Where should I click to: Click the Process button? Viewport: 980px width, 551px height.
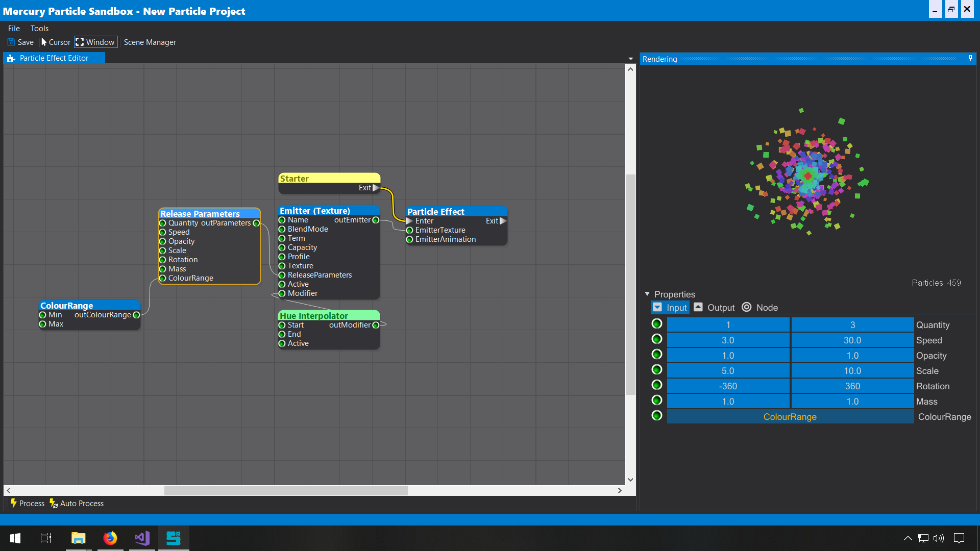[x=28, y=504]
